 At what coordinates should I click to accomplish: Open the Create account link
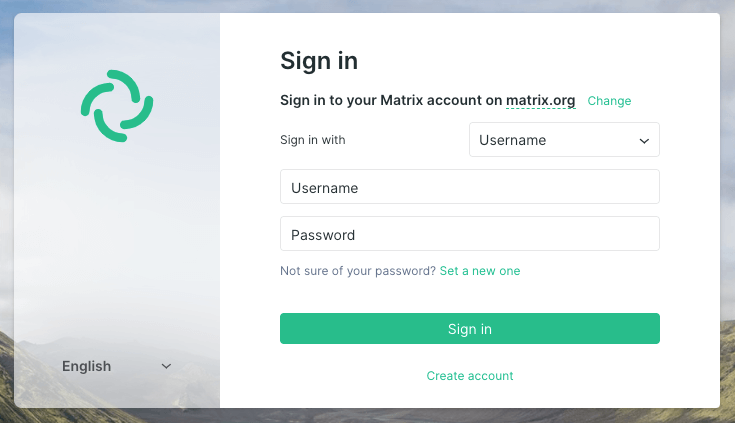[469, 376]
